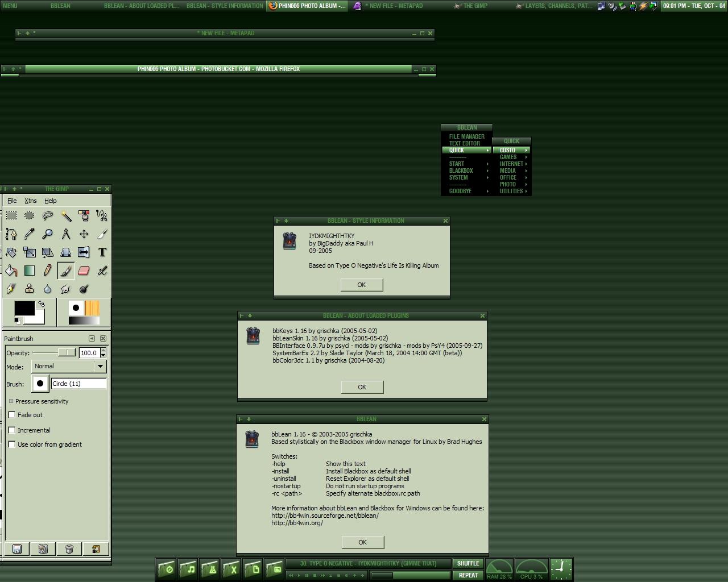Select the Pencil tool
This screenshot has width=728, height=582.
point(48,271)
